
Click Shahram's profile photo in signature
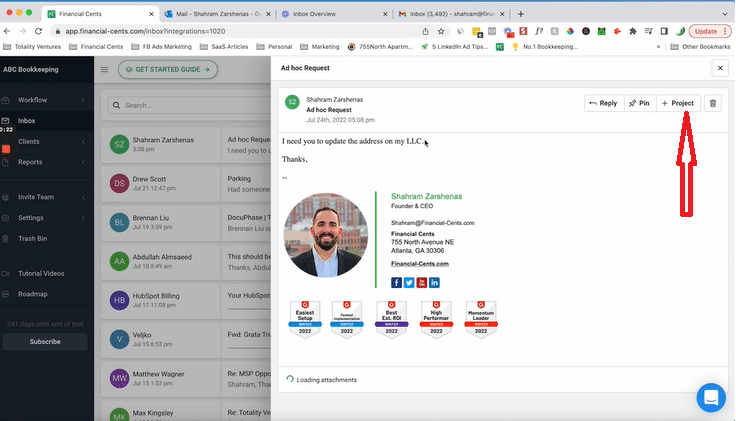[326, 235]
